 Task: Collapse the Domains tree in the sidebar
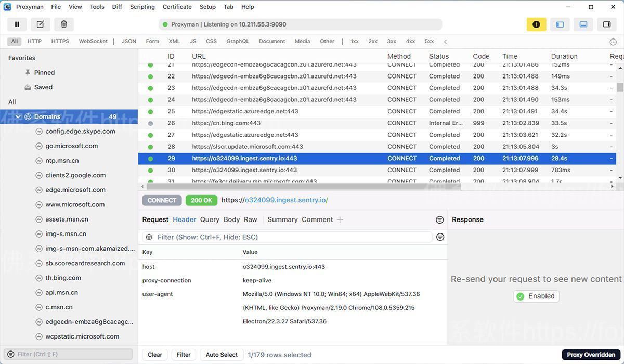[18, 116]
